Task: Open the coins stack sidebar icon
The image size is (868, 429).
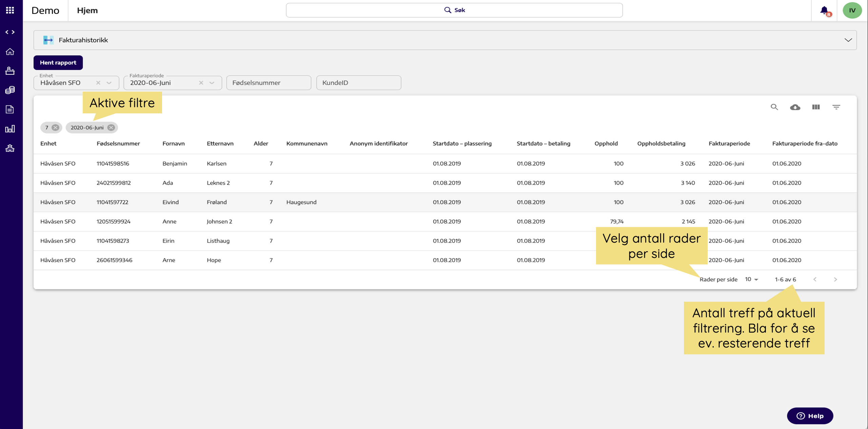Action: [x=10, y=90]
